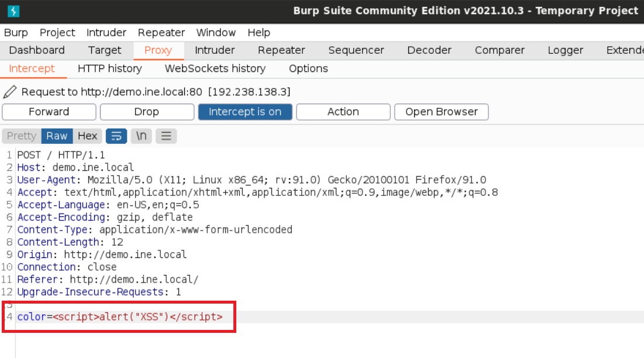644x358 pixels.
Task: Click the Connection: close line
Action: [67, 267]
